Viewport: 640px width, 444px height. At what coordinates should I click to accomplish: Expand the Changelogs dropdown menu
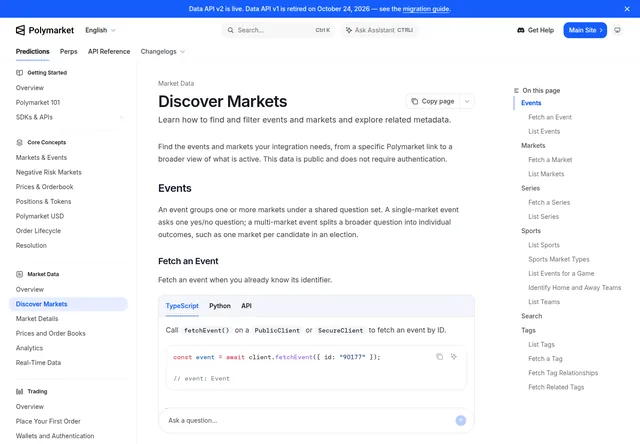point(162,51)
